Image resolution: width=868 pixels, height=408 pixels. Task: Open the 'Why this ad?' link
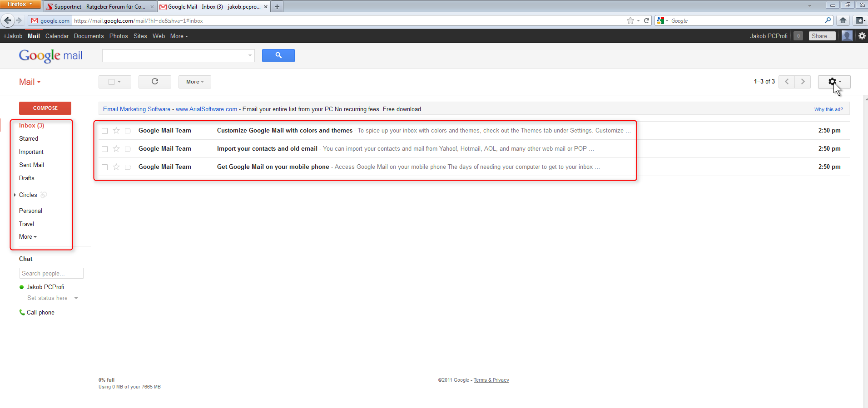pyautogui.click(x=828, y=109)
